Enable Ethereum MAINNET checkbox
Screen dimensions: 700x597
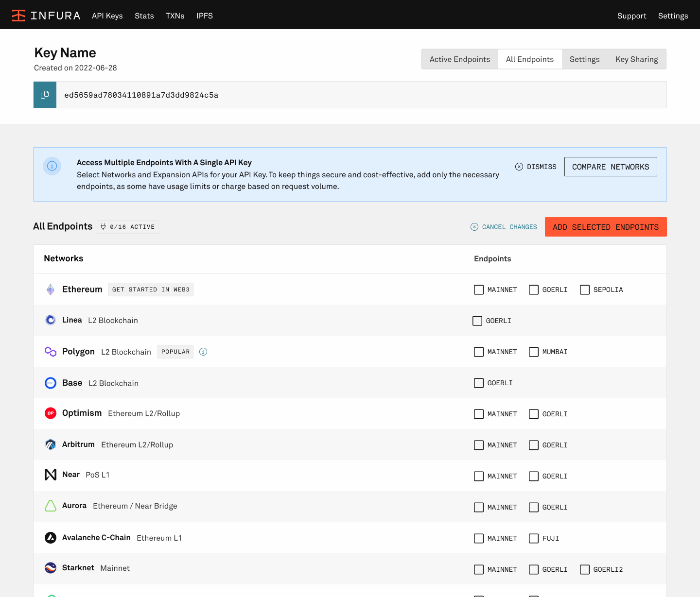pos(479,290)
